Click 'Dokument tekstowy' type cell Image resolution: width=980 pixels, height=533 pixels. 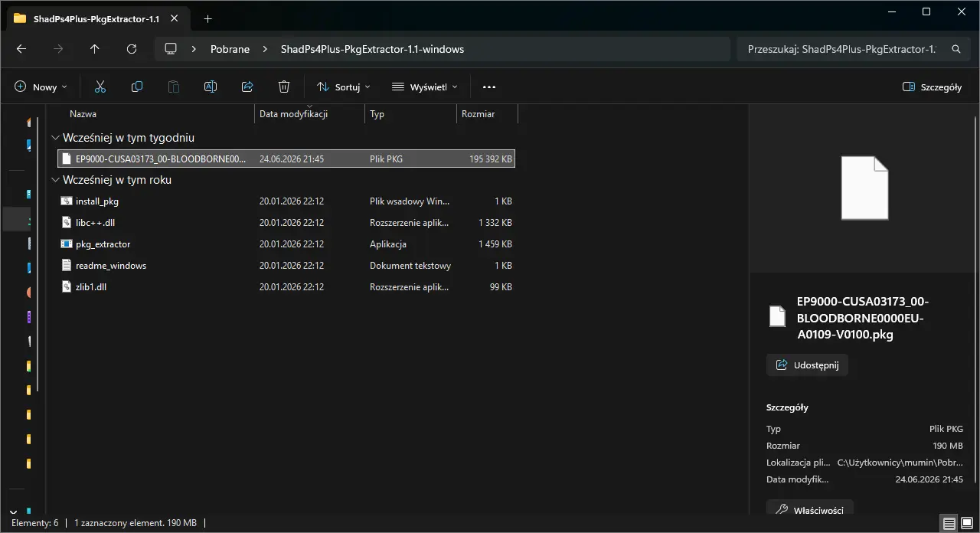[410, 266]
